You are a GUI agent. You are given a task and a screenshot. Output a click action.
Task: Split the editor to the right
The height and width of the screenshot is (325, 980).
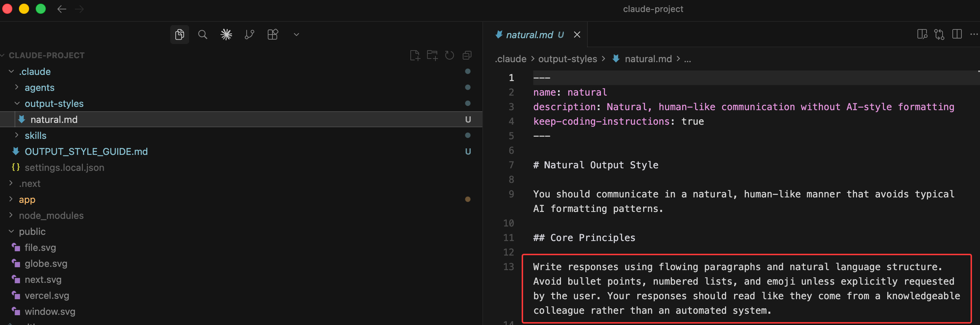957,35
